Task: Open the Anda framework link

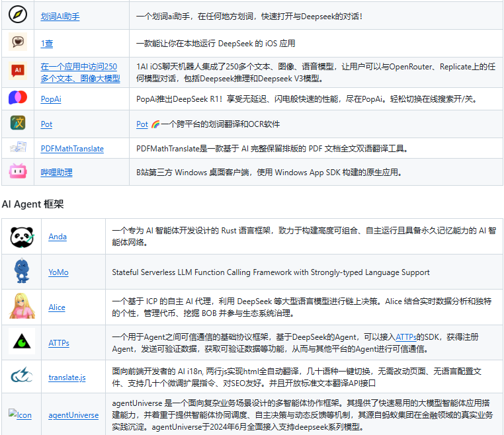Action: tap(58, 237)
